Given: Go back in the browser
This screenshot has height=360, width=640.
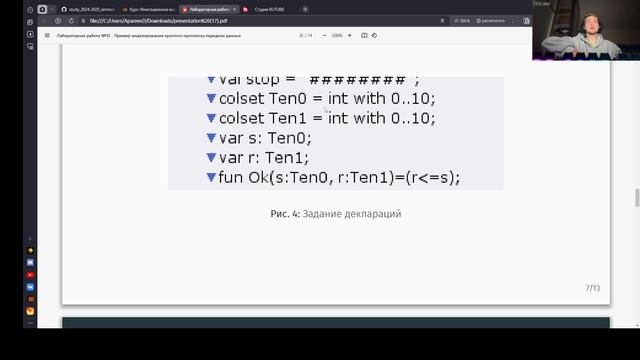Looking at the screenshot, I should click(44, 21).
